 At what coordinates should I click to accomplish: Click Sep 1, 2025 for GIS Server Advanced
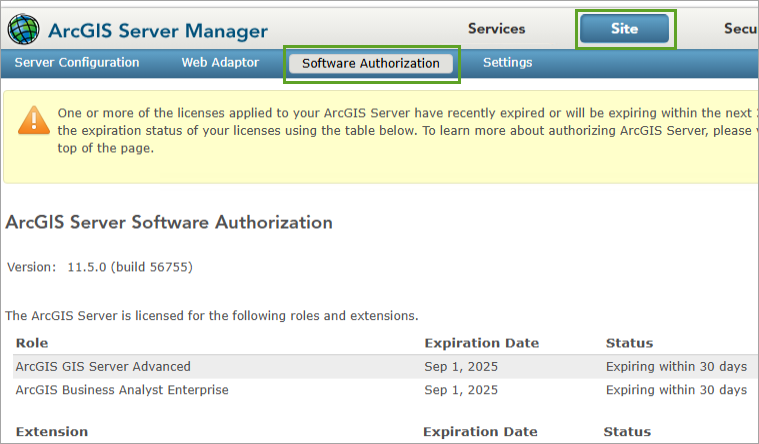tap(461, 367)
